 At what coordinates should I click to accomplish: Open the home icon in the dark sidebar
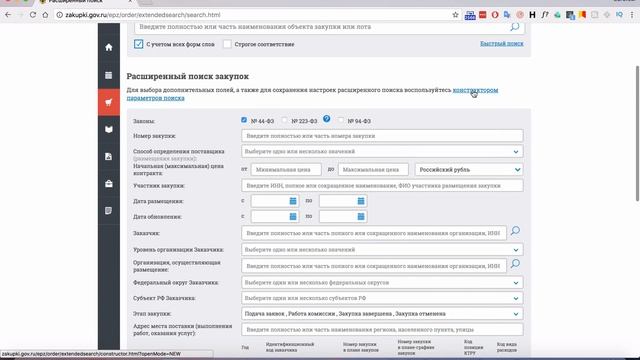(109, 47)
